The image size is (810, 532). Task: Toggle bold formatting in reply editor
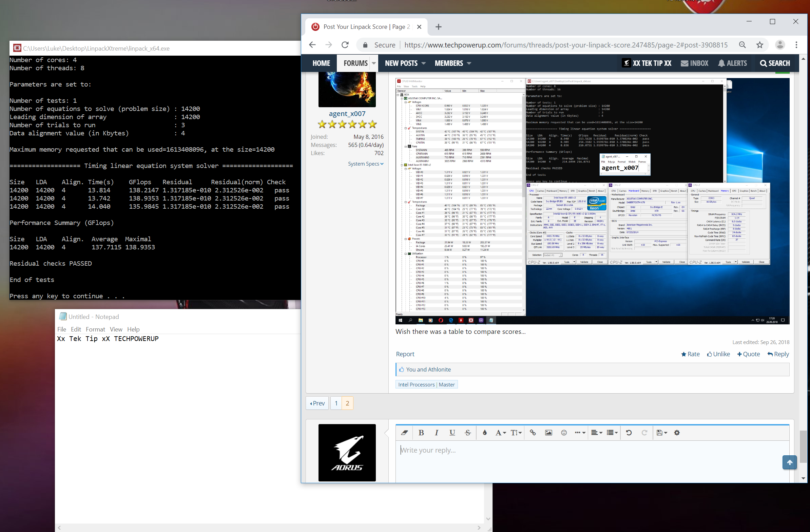pyautogui.click(x=421, y=433)
